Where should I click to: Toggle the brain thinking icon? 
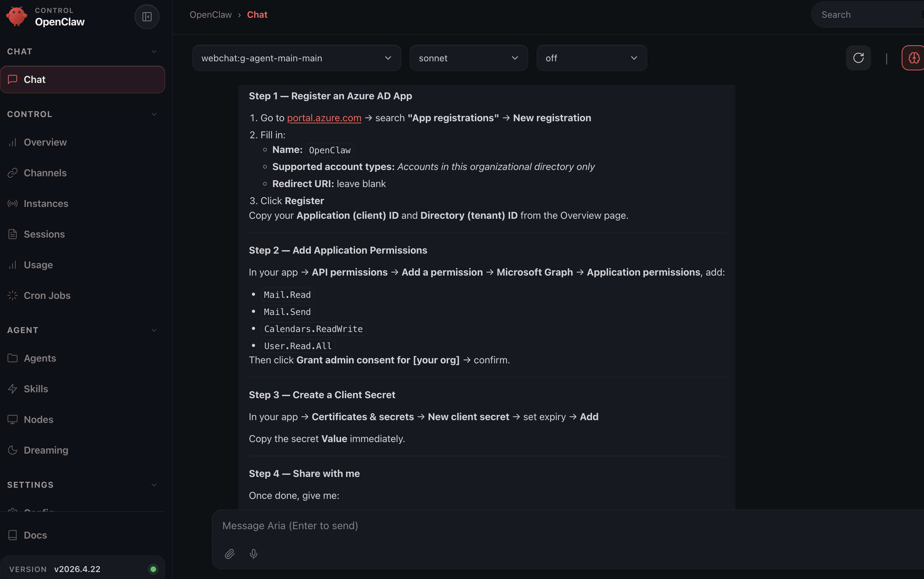[x=914, y=58]
